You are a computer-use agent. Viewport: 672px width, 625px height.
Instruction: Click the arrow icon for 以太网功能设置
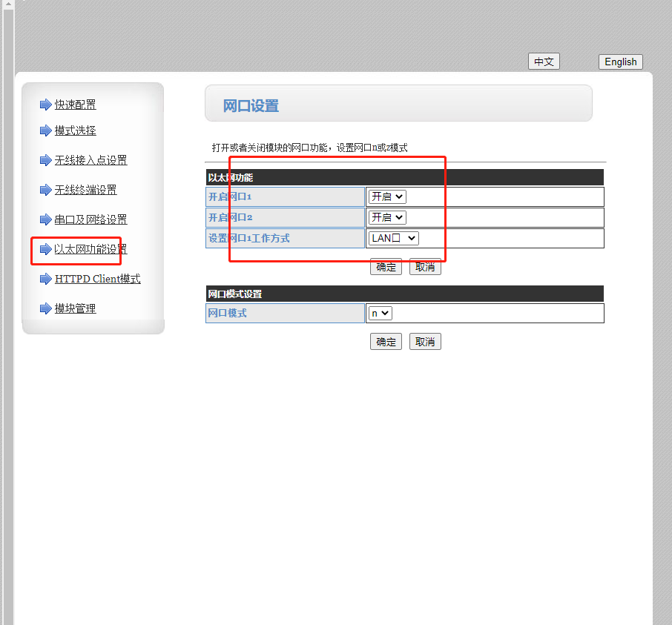pyautogui.click(x=45, y=249)
